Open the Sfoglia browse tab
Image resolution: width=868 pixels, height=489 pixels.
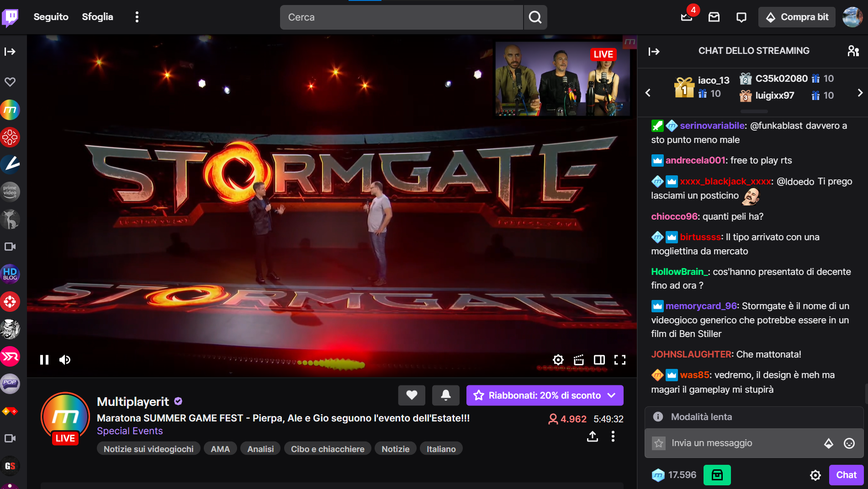click(x=97, y=17)
